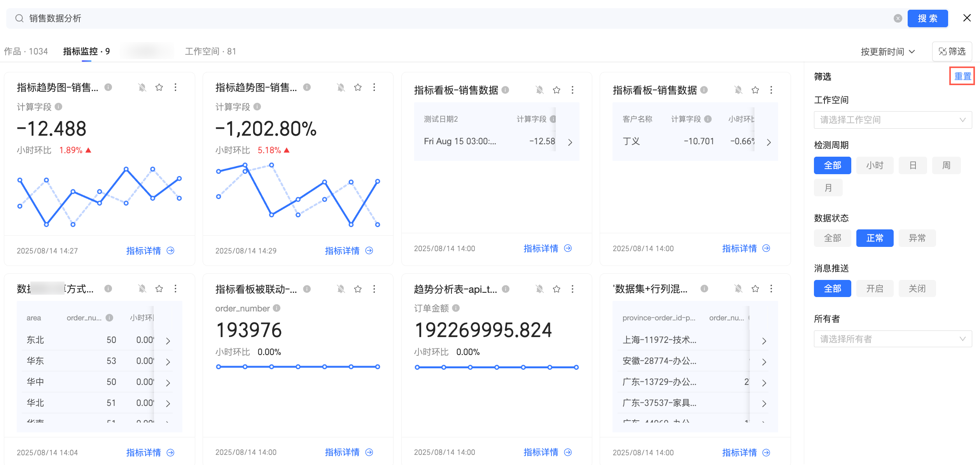Click the bell mute icon on first trend card
The image size is (980, 465).
point(142,87)
